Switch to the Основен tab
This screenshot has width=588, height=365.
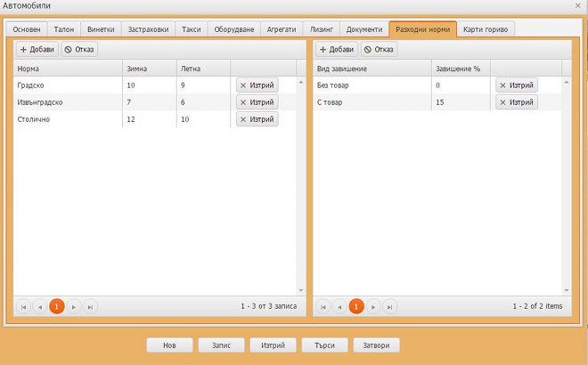(x=27, y=29)
